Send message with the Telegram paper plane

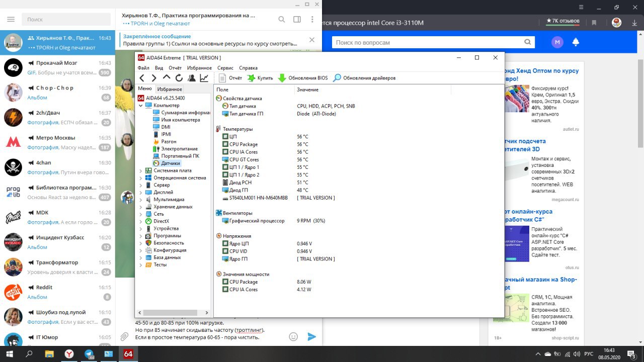click(x=311, y=336)
